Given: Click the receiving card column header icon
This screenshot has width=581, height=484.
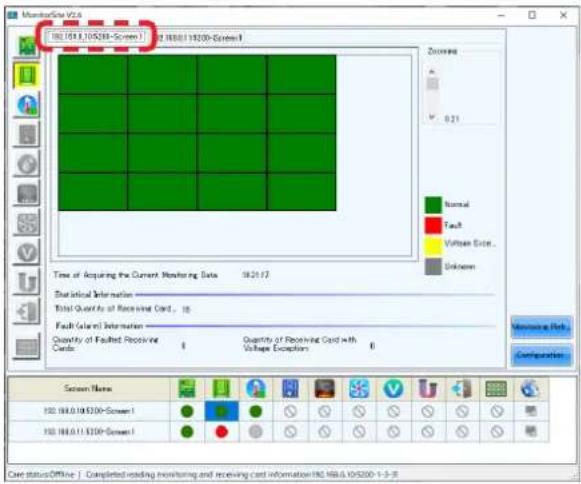Looking at the screenshot, I should (x=221, y=388).
